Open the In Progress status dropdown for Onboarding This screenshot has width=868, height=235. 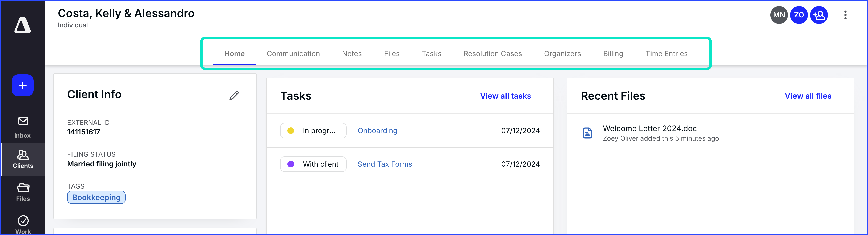coord(313,130)
